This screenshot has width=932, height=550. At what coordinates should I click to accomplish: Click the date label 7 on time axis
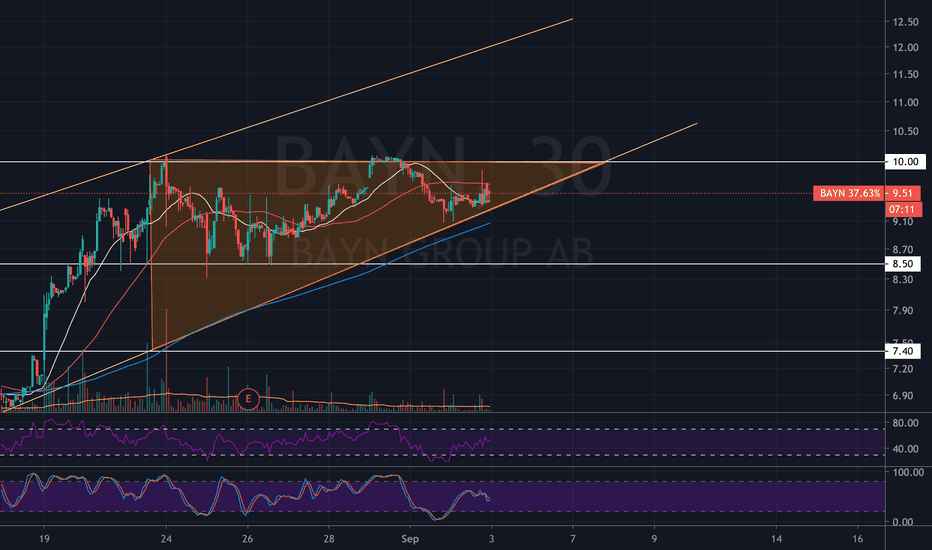(573, 539)
